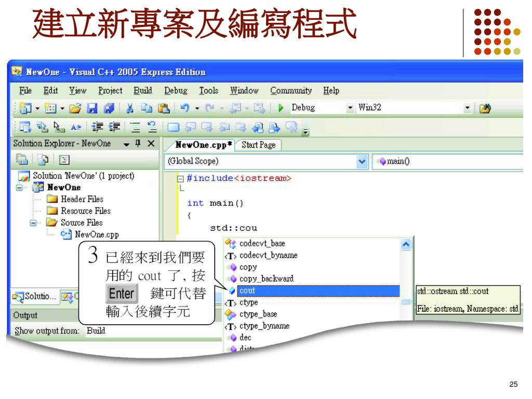Open the Tools menu
The image size is (532, 399).
[x=208, y=90]
